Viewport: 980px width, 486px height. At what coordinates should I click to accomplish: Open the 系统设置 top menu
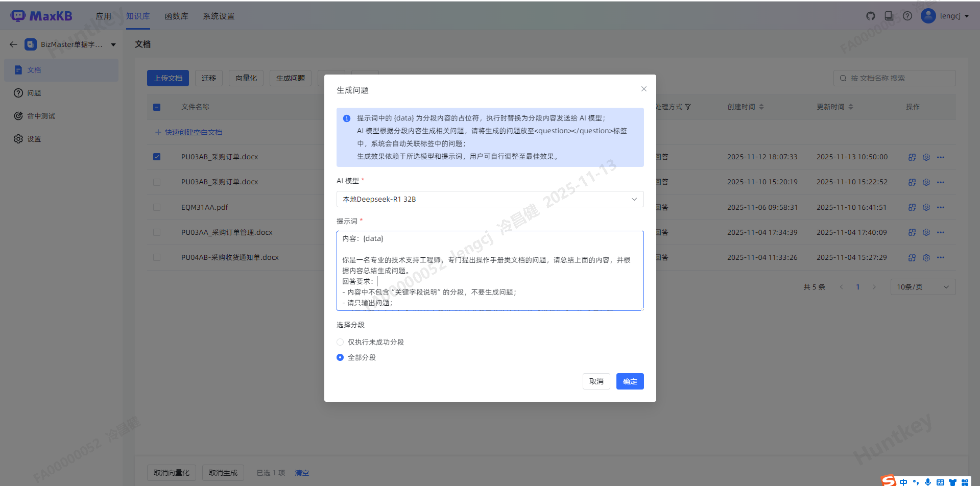219,16
